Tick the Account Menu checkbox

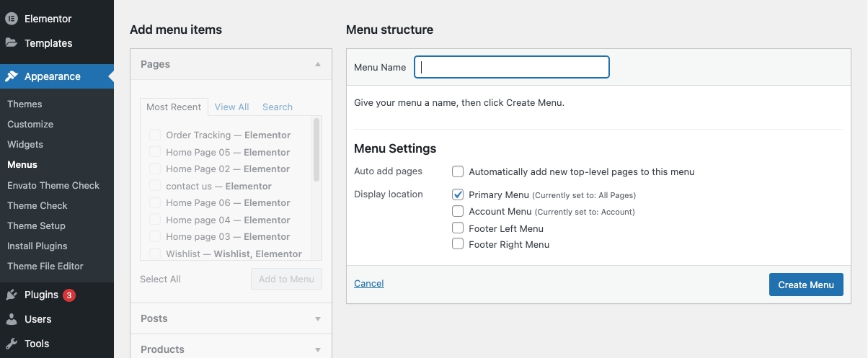(458, 211)
